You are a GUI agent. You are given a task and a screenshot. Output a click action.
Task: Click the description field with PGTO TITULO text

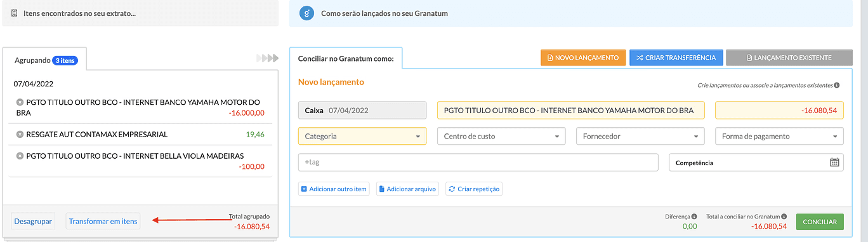pos(570,110)
